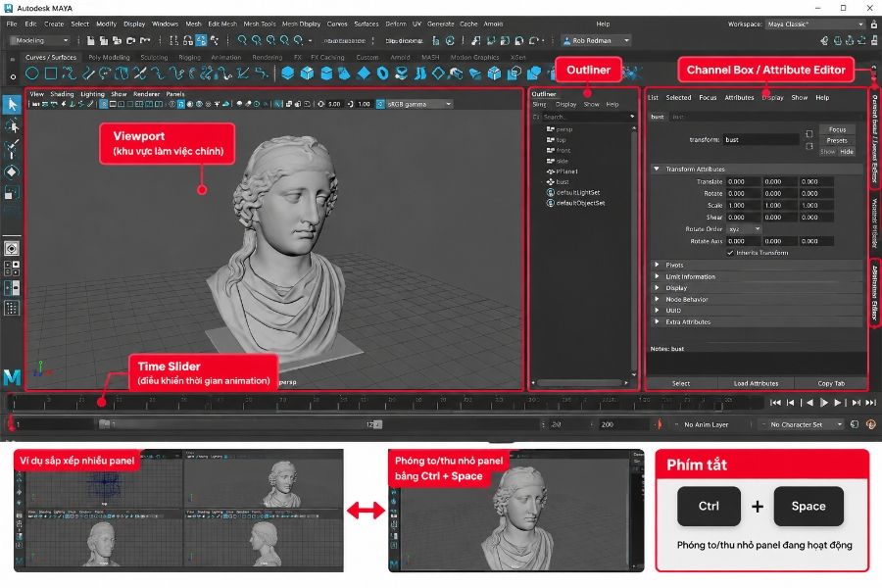Click the Go to Start of playback range control

(775, 403)
